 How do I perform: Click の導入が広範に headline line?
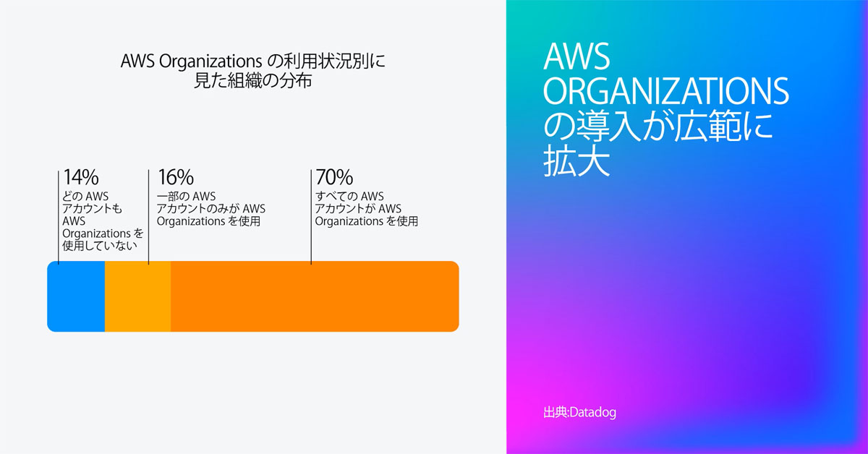click(x=658, y=128)
